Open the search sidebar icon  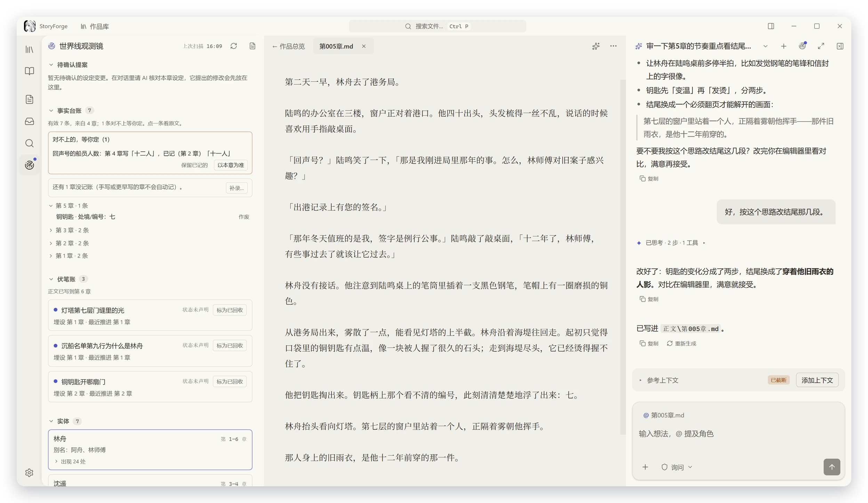coord(30,143)
